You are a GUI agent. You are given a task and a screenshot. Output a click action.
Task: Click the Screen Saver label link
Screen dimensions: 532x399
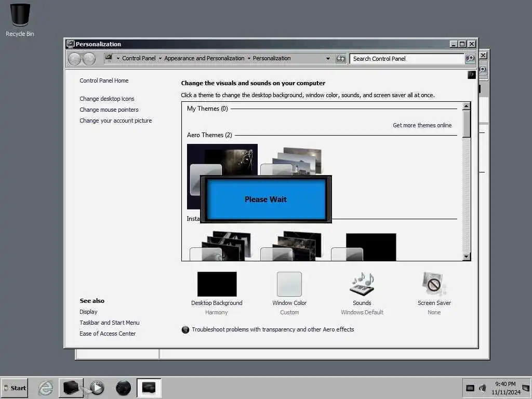pos(434,303)
